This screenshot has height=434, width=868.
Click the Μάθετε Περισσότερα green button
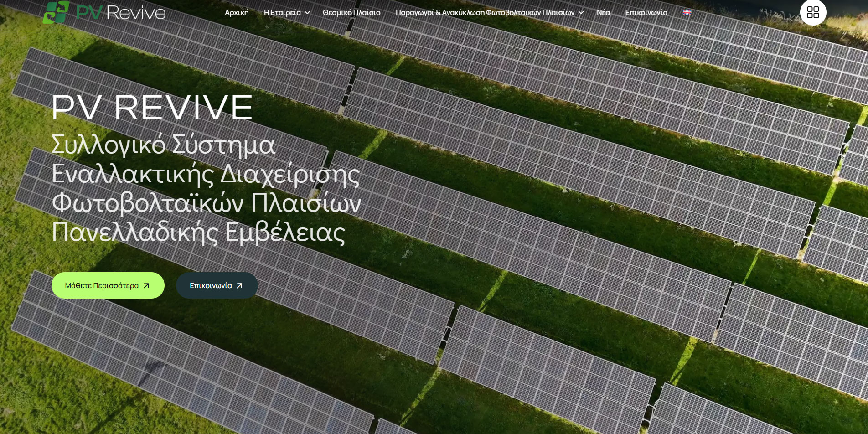(x=108, y=285)
